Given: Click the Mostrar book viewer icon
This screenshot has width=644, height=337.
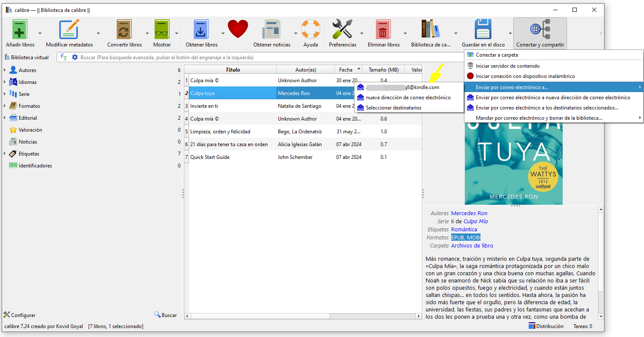Looking at the screenshot, I should [162, 30].
